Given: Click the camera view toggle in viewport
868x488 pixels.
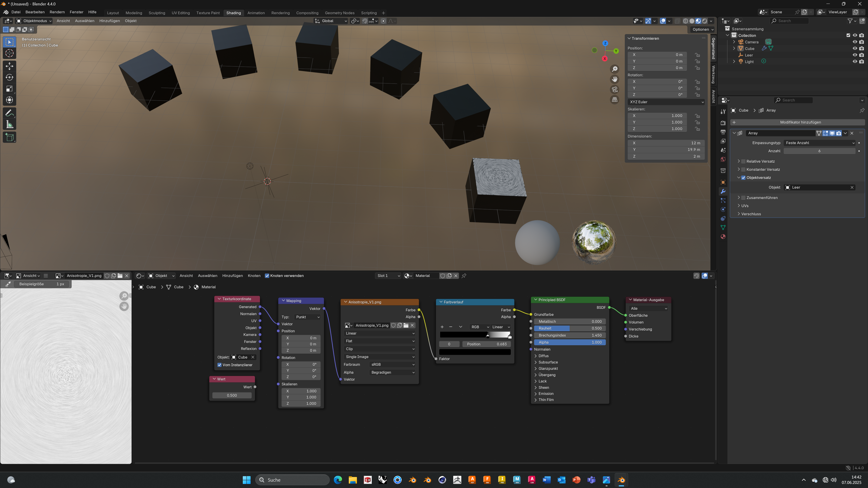Looking at the screenshot, I should [x=615, y=89].
